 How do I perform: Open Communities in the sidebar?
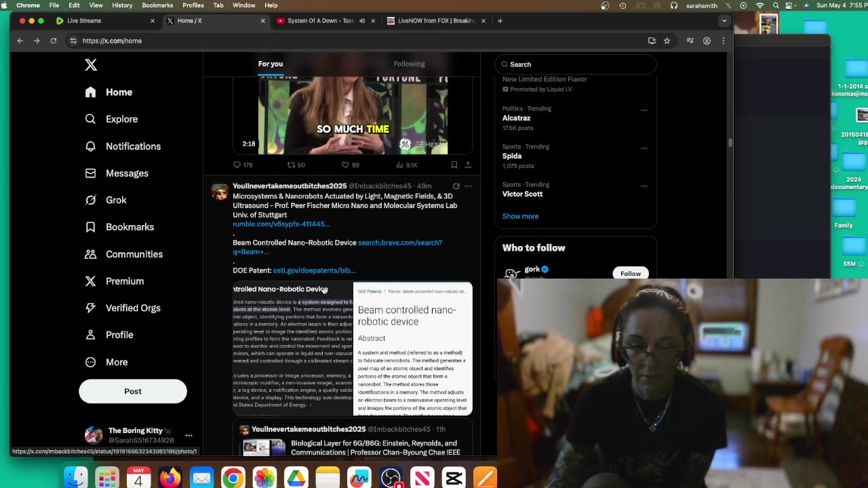[x=123, y=254]
